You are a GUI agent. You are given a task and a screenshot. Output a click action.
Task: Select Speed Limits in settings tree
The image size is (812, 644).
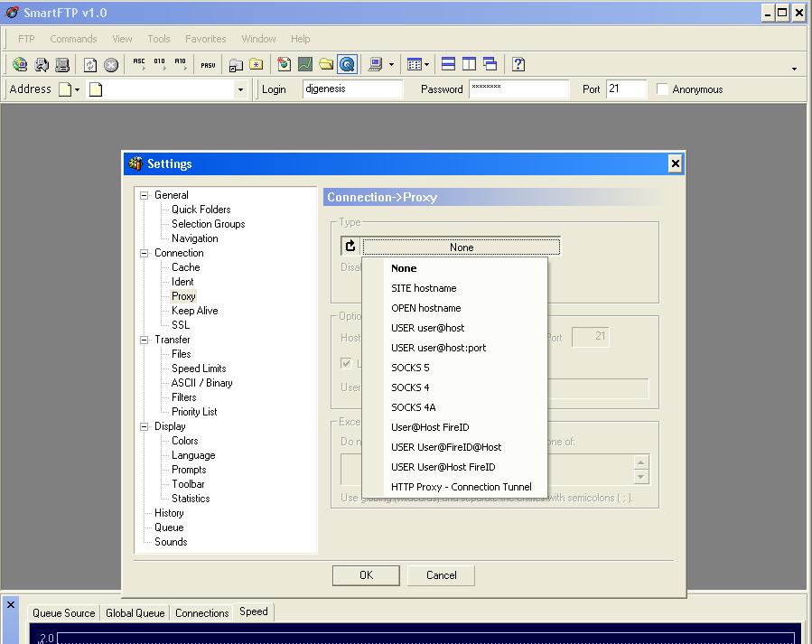(x=199, y=369)
